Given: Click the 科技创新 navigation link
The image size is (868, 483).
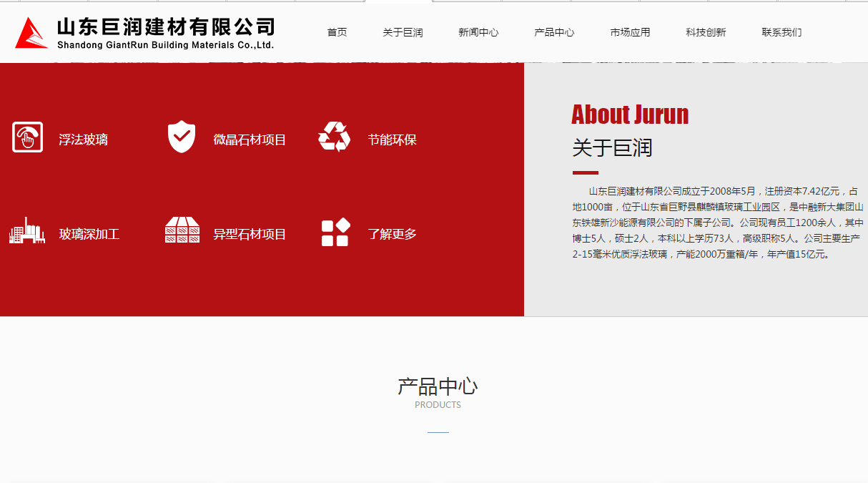Looking at the screenshot, I should tap(706, 32).
